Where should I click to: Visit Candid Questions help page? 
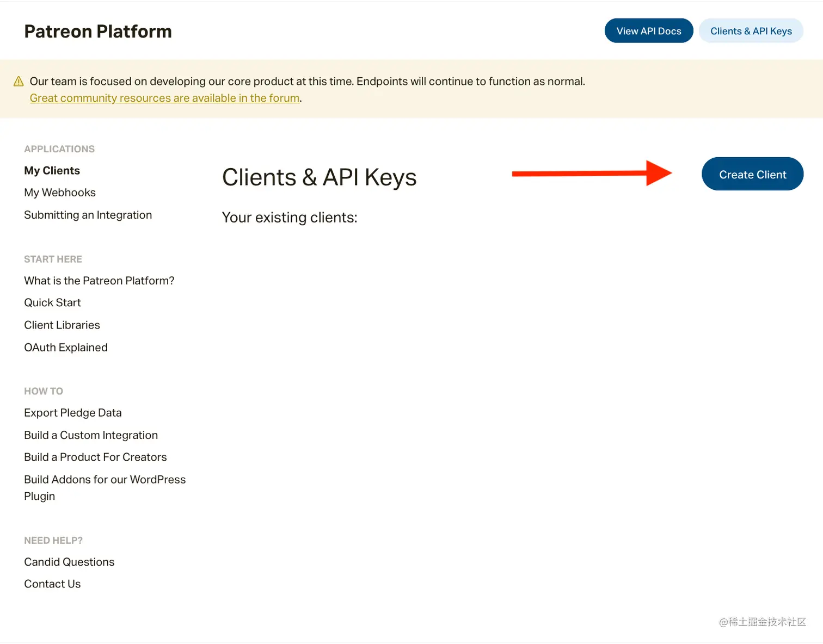click(x=69, y=562)
